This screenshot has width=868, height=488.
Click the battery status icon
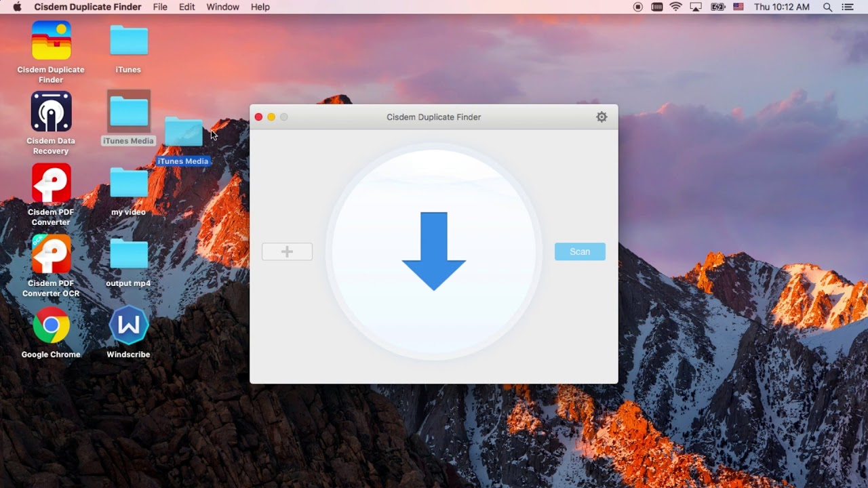pos(717,7)
